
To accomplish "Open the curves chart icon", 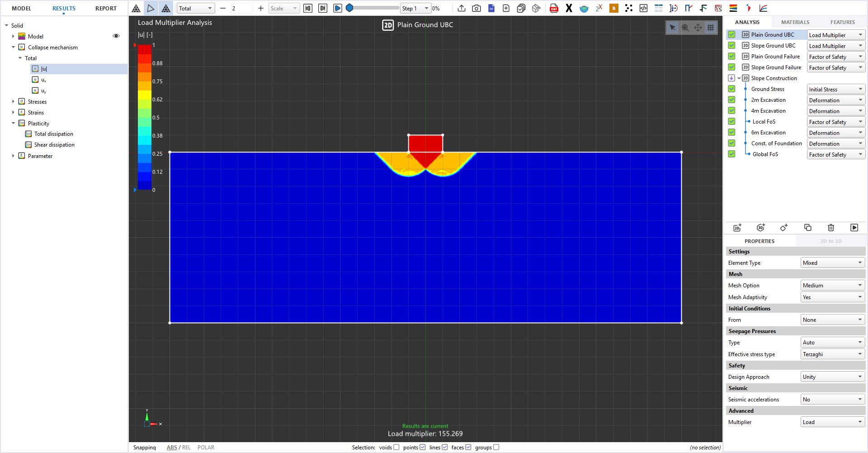I will coord(763,8).
